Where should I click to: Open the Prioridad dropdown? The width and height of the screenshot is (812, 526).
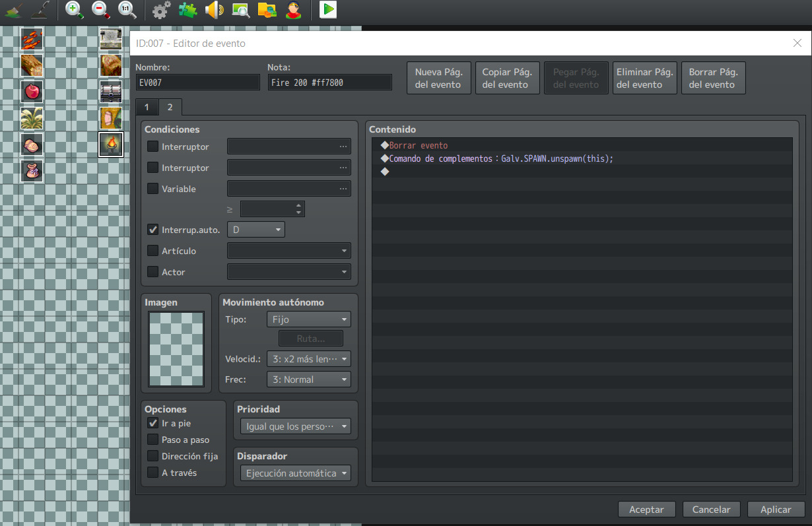[296, 426]
